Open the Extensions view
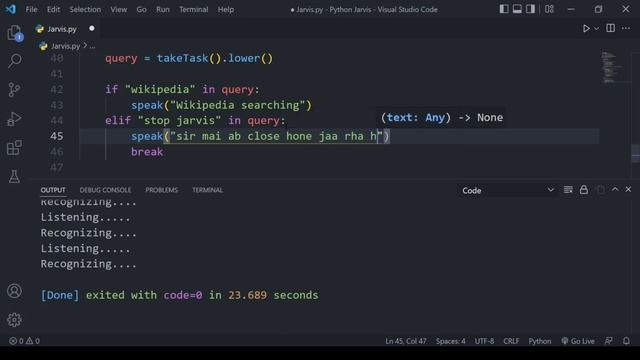The image size is (640, 360). 14,148
